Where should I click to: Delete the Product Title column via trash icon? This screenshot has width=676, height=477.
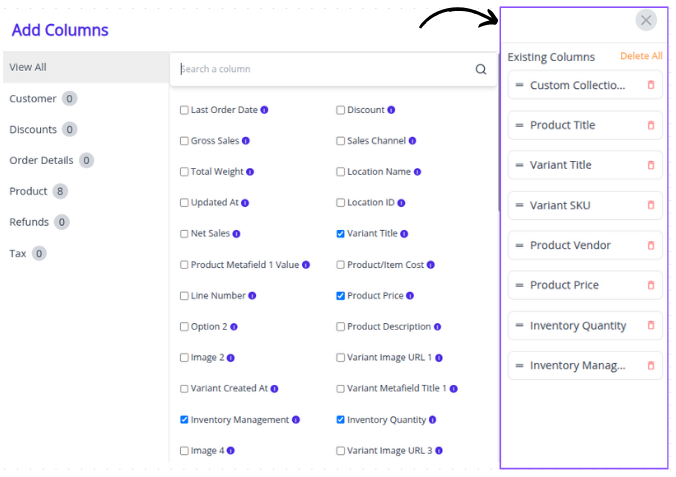[x=651, y=125]
